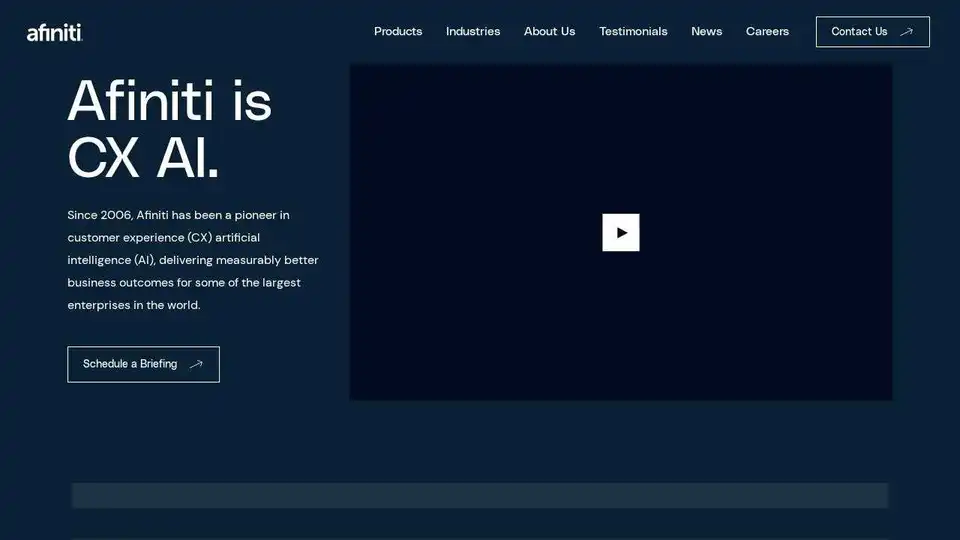The height and width of the screenshot is (540, 960).
Task: Open the Testimonials page
Action: pos(633,32)
